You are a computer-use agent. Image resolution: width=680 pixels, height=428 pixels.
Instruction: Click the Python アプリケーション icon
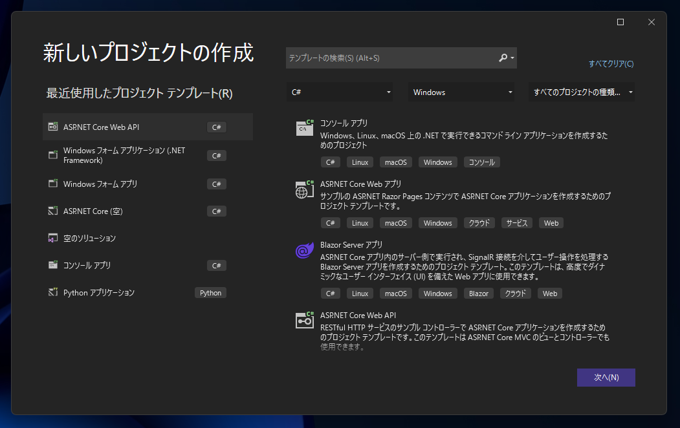(x=53, y=292)
